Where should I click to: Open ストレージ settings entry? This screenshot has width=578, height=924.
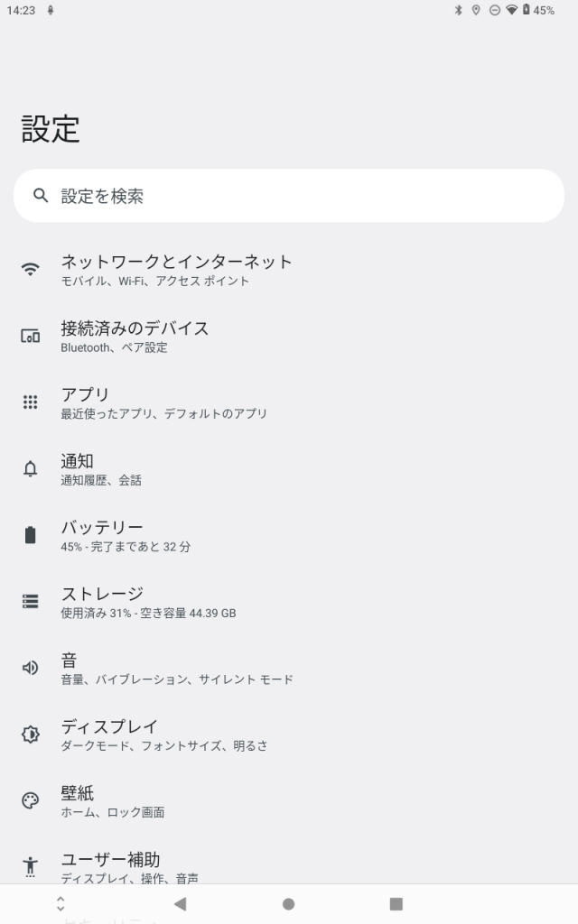tap(148, 602)
